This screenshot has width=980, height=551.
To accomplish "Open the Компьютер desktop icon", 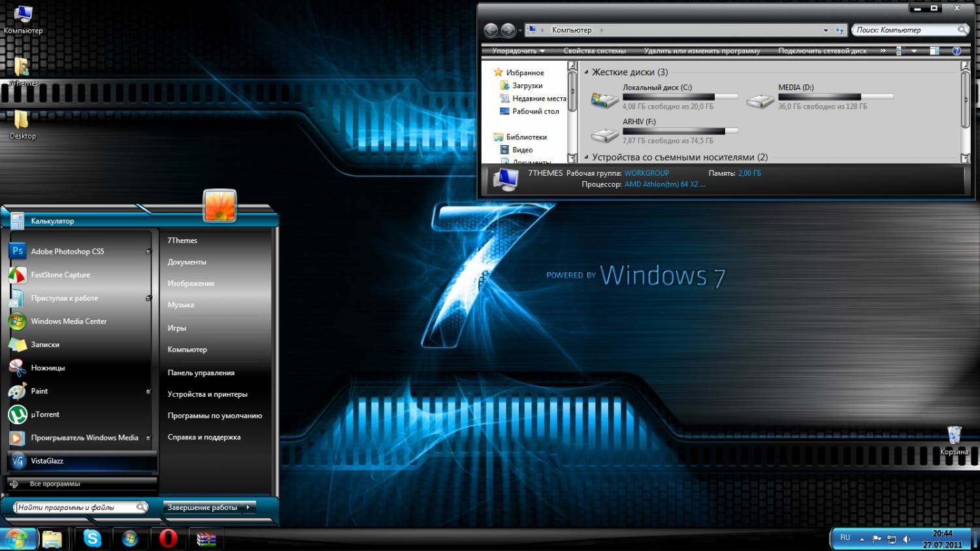I will point(23,19).
